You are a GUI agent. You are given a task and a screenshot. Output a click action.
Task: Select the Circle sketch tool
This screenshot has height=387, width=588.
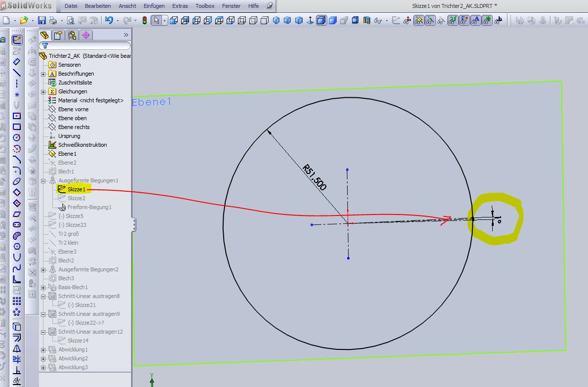click(x=17, y=137)
